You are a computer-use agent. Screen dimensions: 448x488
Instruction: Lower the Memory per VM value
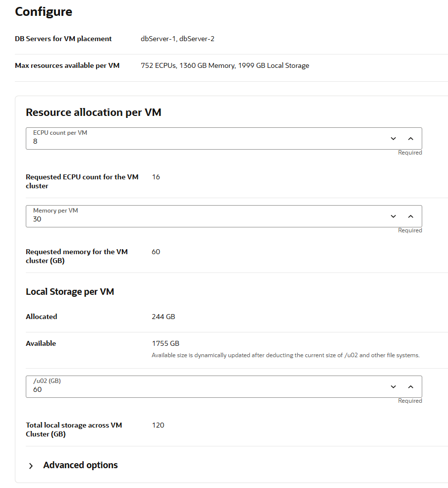(x=393, y=217)
